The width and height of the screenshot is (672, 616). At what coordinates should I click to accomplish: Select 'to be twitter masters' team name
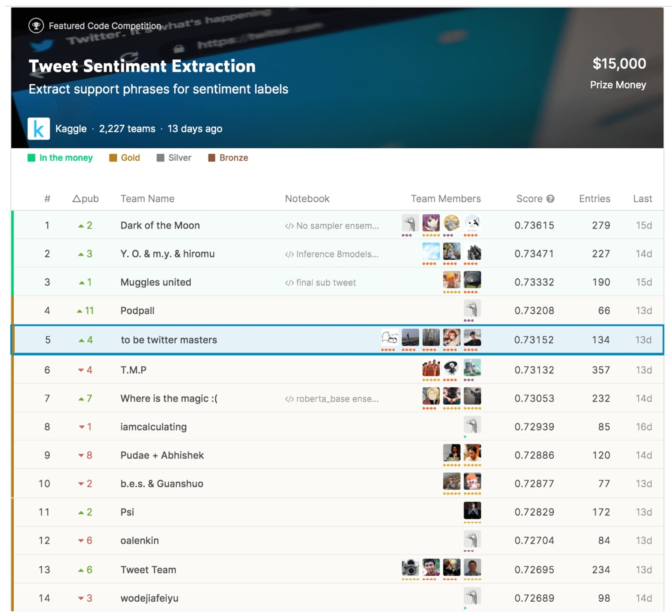(x=169, y=340)
